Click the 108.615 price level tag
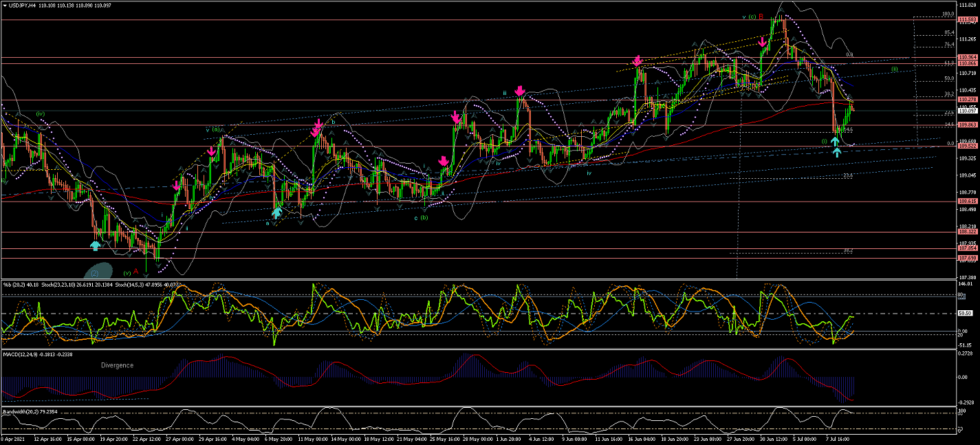980x445 pixels. [968, 201]
